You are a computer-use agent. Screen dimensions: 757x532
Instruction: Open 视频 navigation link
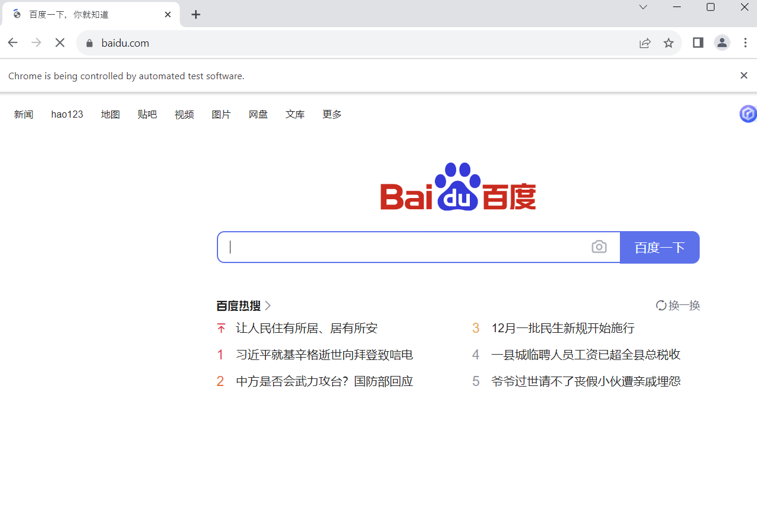184,114
